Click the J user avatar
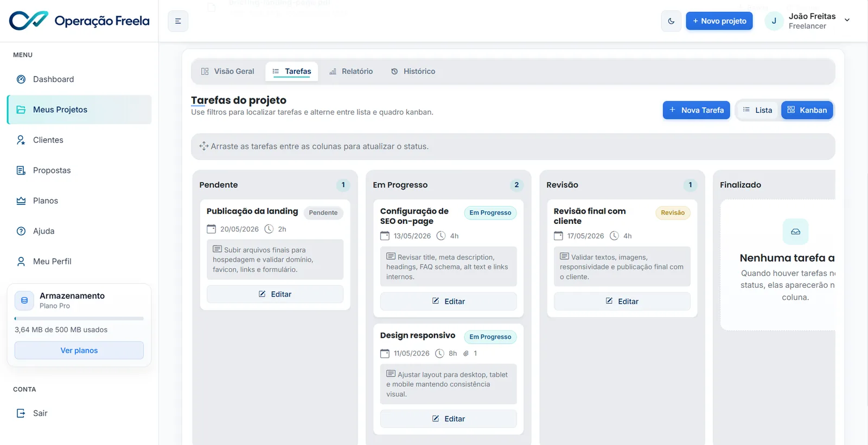The height and width of the screenshot is (445, 868). click(774, 21)
